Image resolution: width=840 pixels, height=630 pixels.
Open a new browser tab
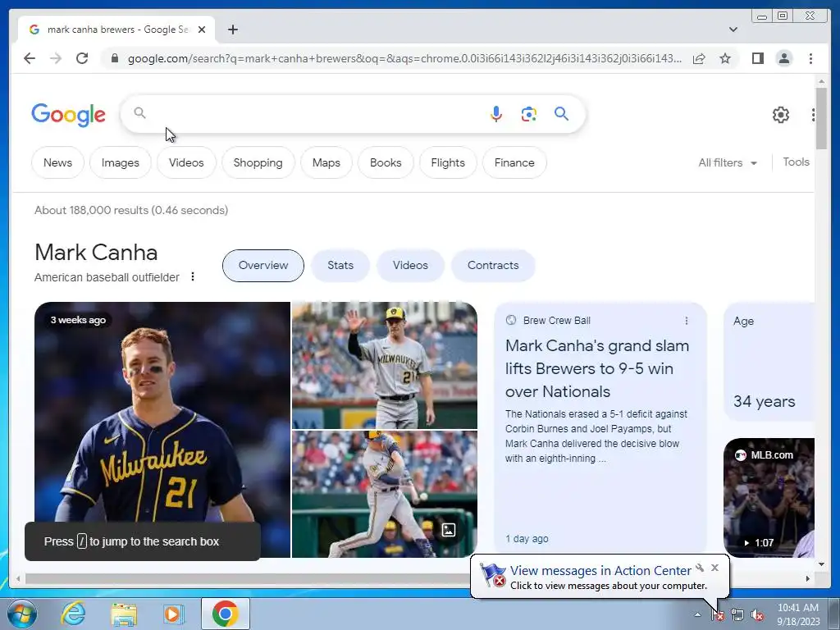pyautogui.click(x=232, y=30)
